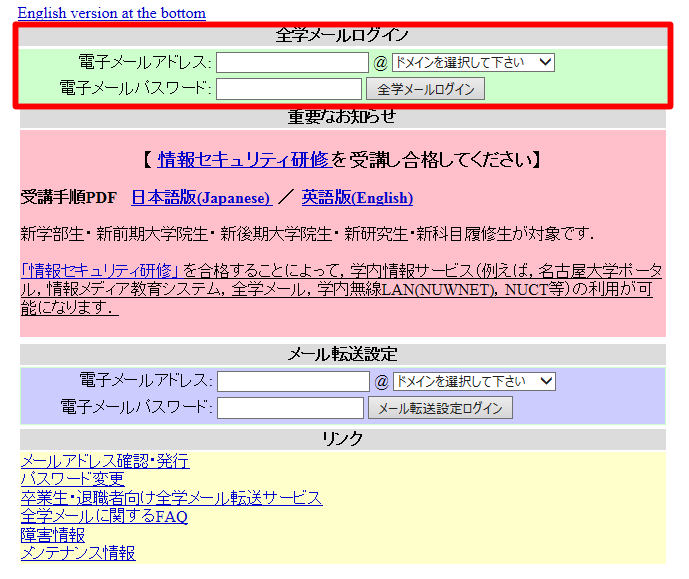The width and height of the screenshot is (689, 579).
Task: Open メールアドレス確認・発行 link
Action: [105, 461]
